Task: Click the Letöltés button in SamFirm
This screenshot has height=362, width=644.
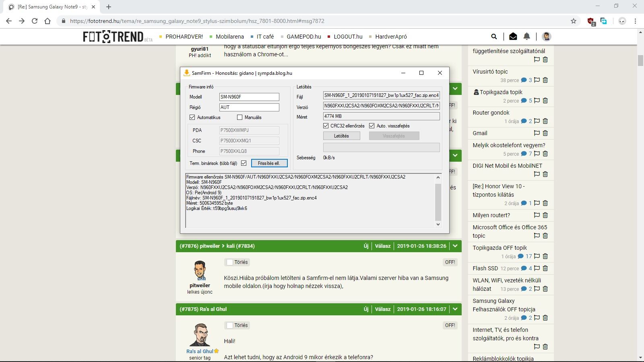Action: click(x=341, y=136)
